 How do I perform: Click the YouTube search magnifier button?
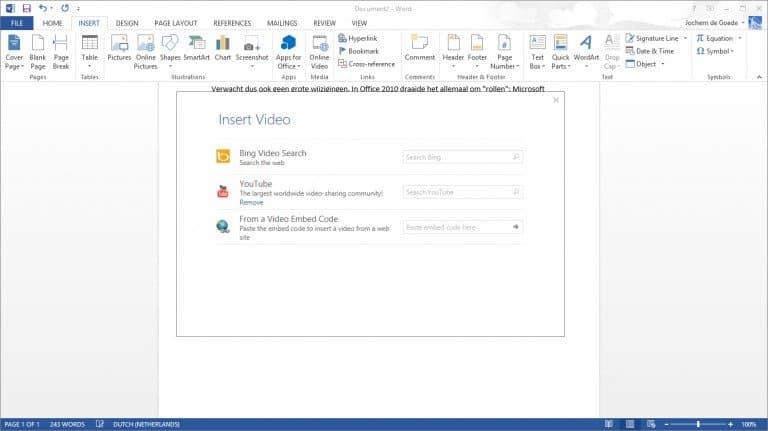(x=516, y=192)
